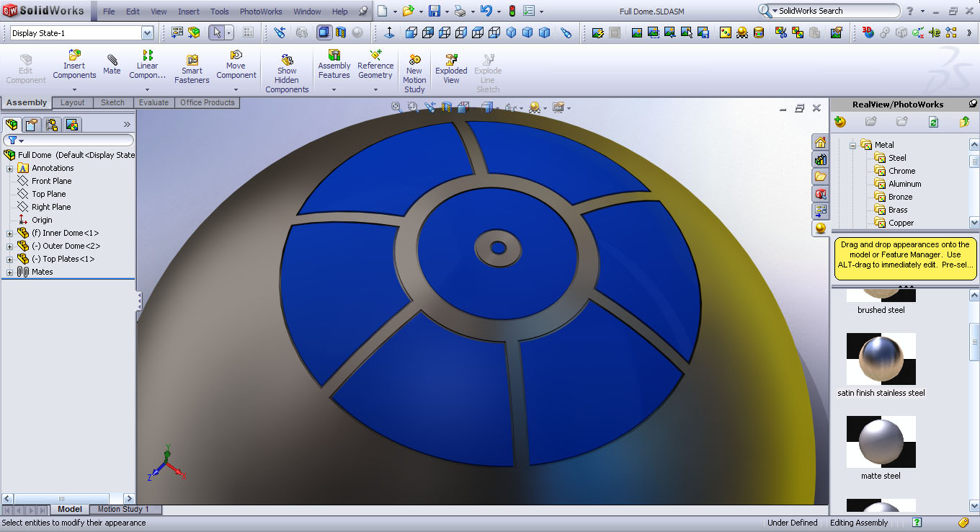Image resolution: width=980 pixels, height=532 pixels.
Task: Select the Copper appearance folder
Action: pos(894,223)
